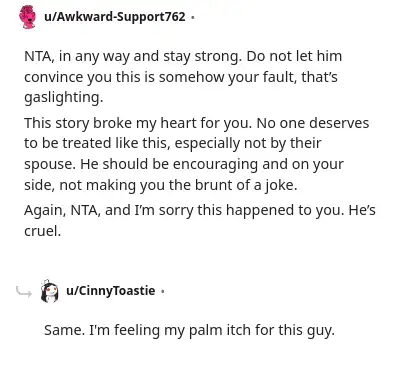Click the line starting "Again, NTA, and I'm sorry"

click(200, 210)
